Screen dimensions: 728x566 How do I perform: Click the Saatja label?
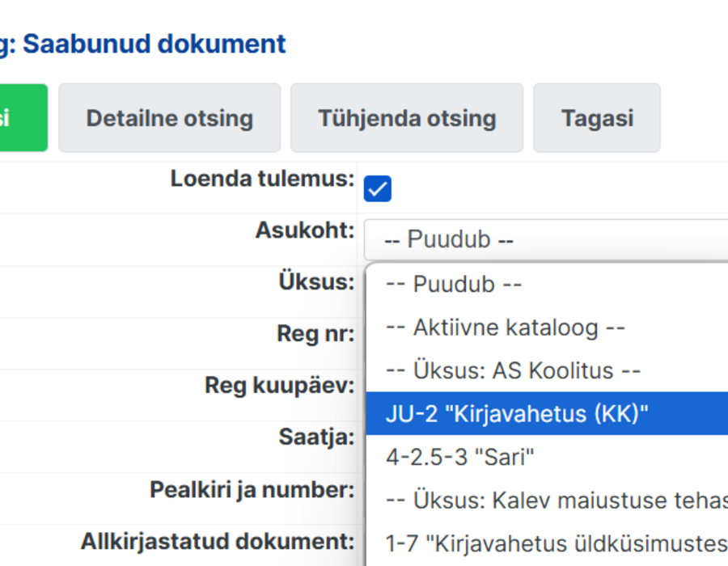pos(316,437)
